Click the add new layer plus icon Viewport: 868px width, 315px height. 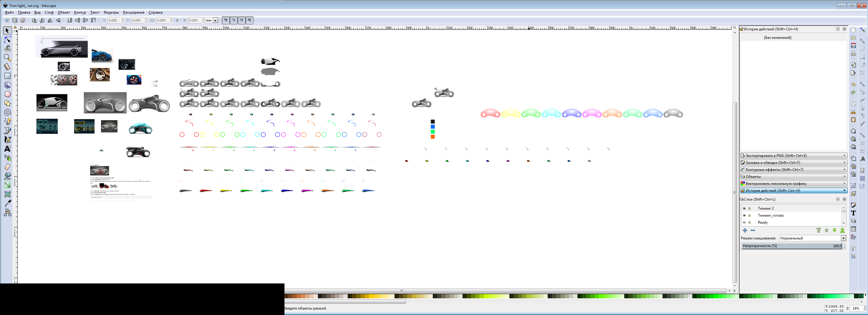pyautogui.click(x=745, y=231)
